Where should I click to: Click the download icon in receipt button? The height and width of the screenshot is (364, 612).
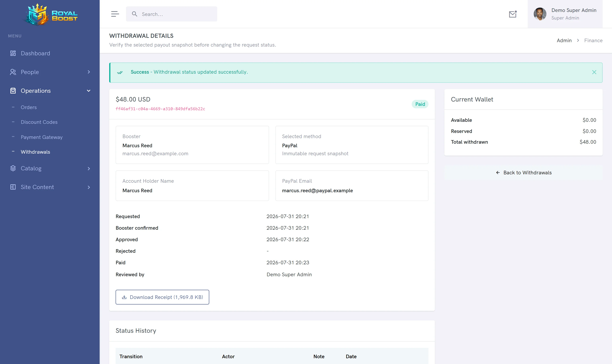pos(124,297)
